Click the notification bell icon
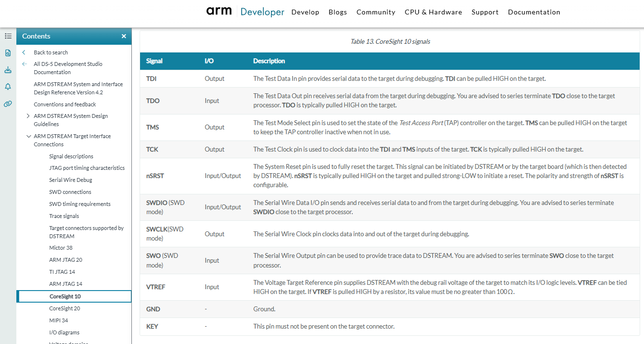Viewport: 644px width, 344px height. (x=8, y=87)
